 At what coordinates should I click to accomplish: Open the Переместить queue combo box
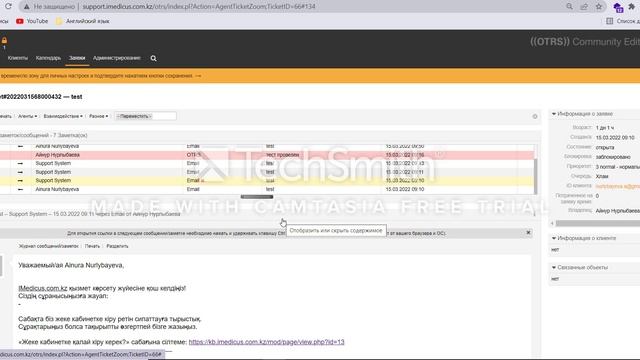click(x=145, y=116)
